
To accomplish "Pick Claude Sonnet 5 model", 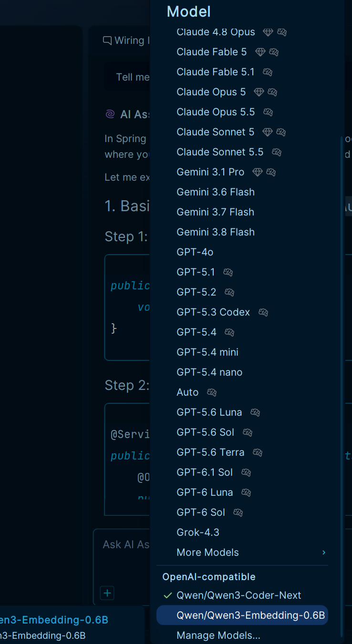I will 242,132.
